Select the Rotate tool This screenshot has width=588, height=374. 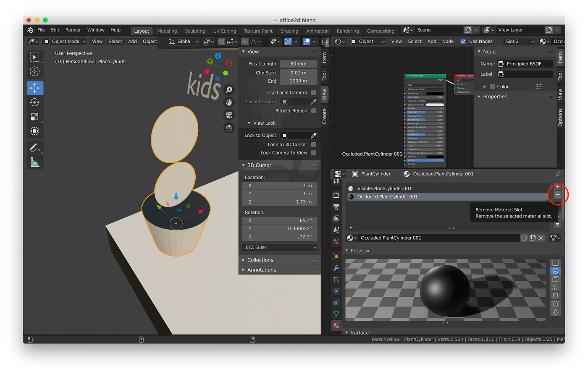(35, 102)
